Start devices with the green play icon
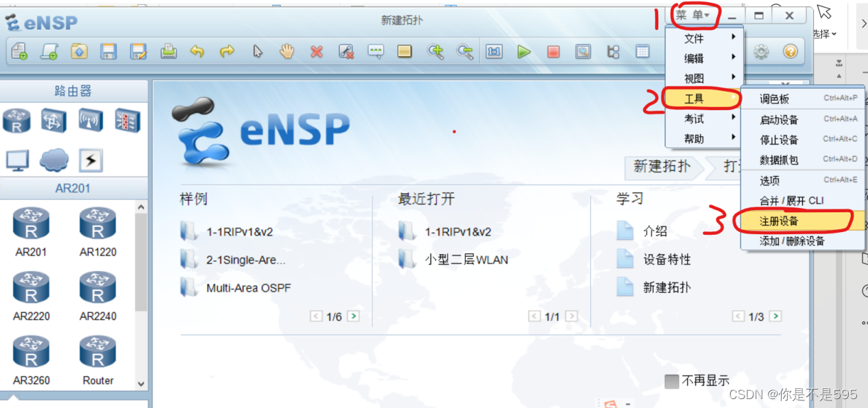This screenshot has height=408, width=868. click(x=524, y=51)
